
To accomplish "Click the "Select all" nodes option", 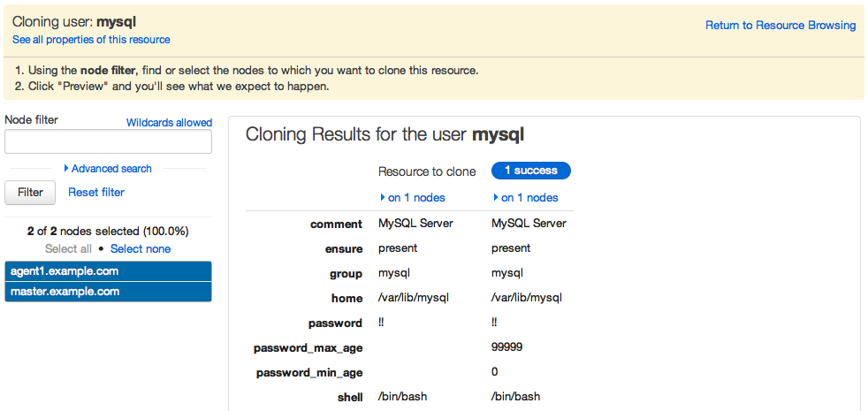I will 68,249.
